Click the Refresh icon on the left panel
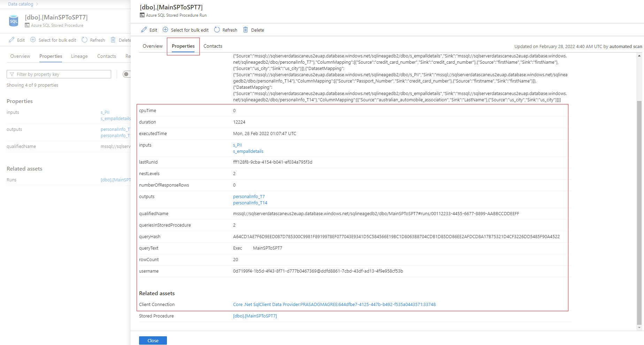644x345 pixels. pyautogui.click(x=84, y=40)
